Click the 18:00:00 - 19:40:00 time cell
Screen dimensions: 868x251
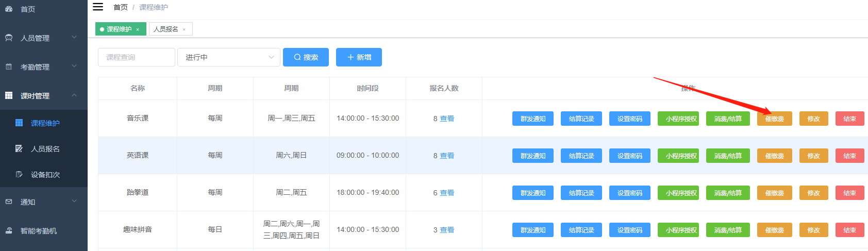tap(368, 192)
